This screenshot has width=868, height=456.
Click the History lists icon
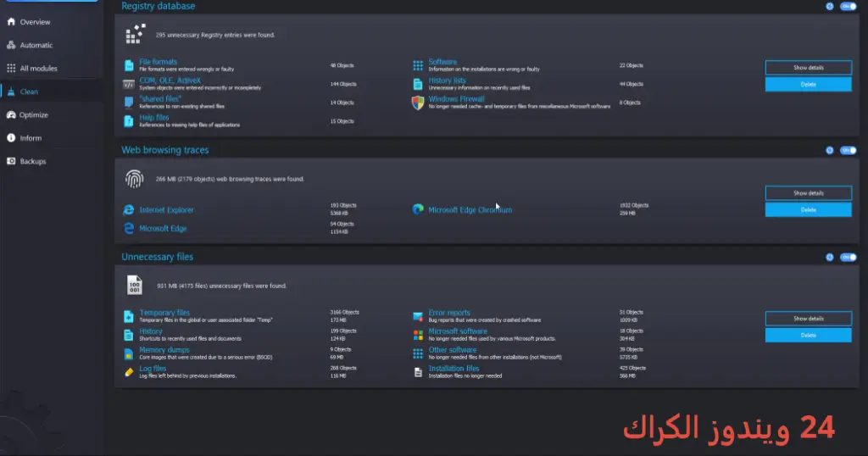pyautogui.click(x=418, y=84)
